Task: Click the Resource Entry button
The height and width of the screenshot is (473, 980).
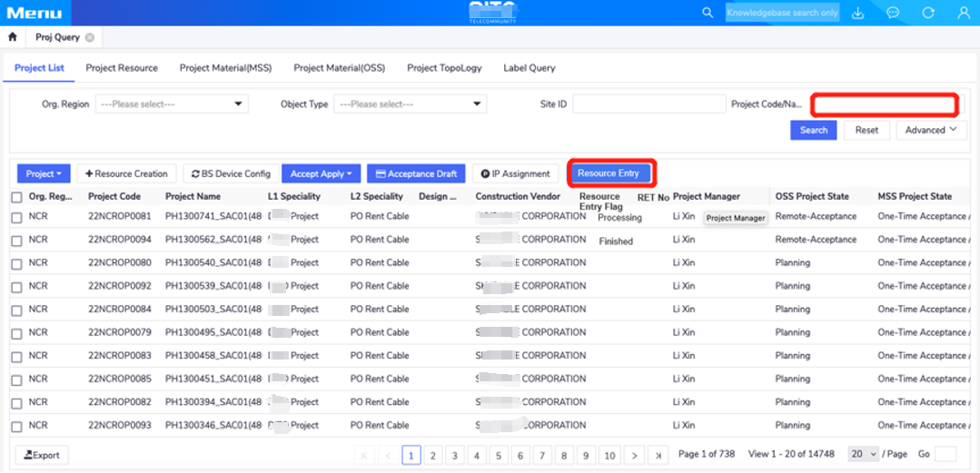Action: 611,173
